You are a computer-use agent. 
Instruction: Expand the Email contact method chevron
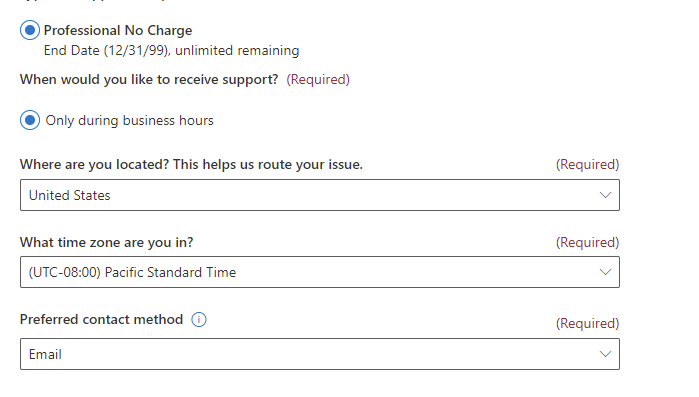click(x=605, y=354)
